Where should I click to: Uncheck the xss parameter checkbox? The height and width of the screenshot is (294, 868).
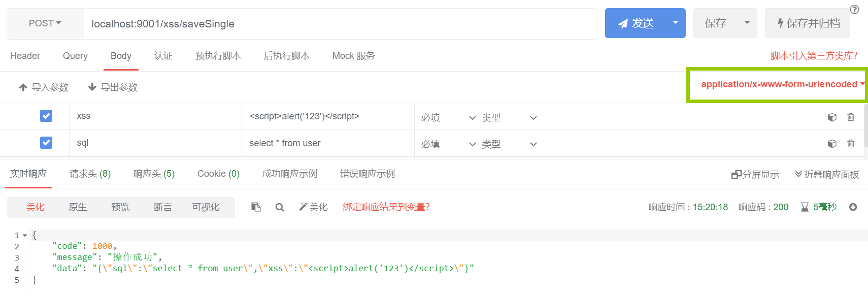tap(46, 116)
